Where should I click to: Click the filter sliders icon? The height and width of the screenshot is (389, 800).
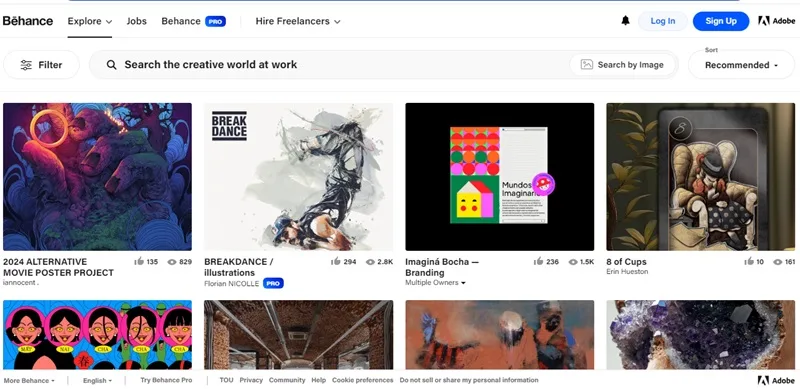click(26, 65)
